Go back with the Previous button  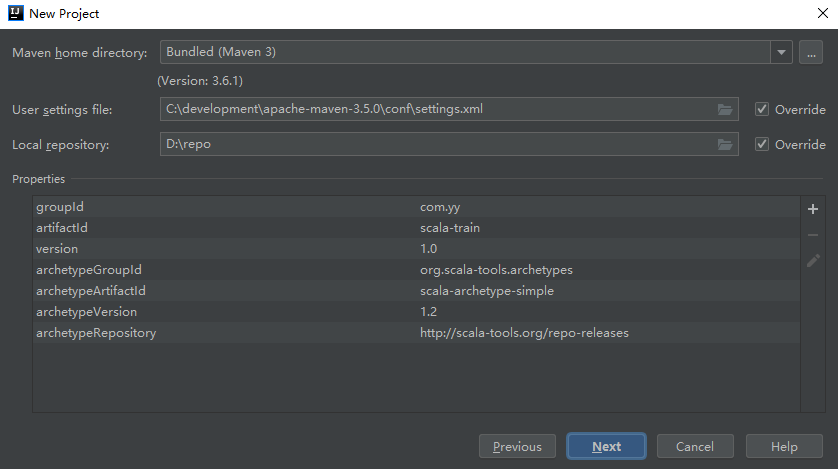click(x=517, y=447)
